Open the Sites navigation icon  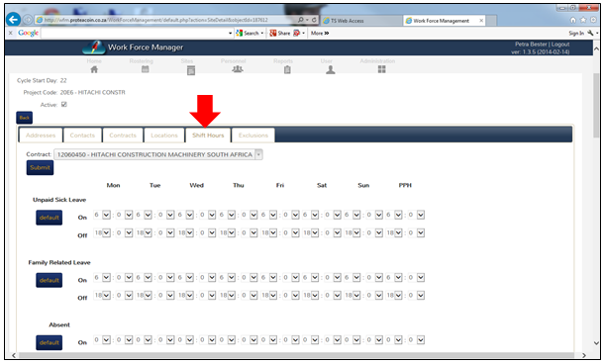(x=191, y=70)
